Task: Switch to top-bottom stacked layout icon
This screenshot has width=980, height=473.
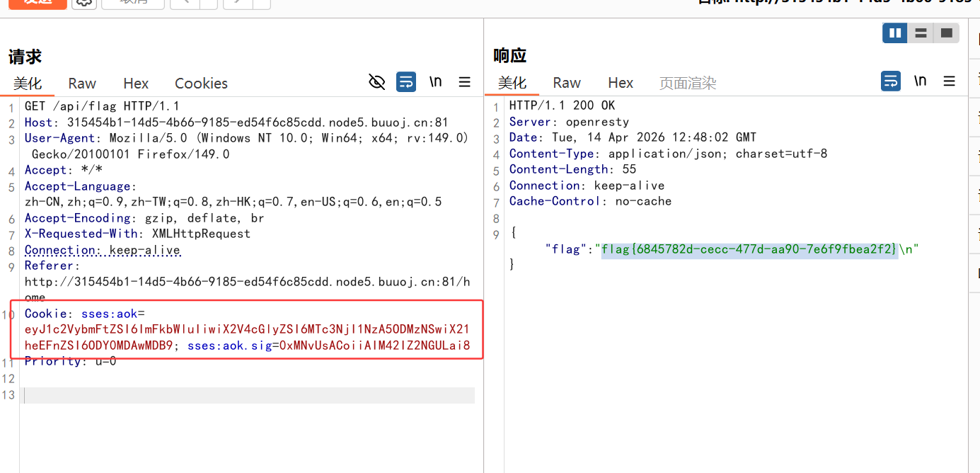Action: point(921,33)
